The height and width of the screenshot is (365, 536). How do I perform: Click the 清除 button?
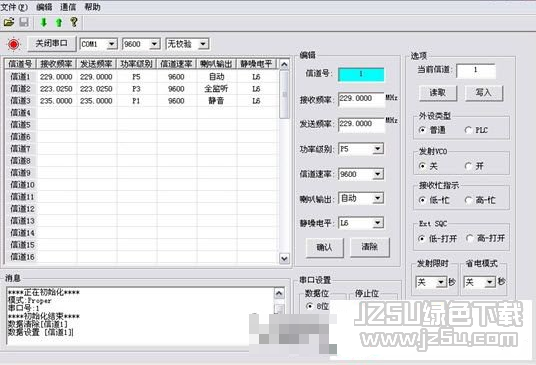point(370,247)
